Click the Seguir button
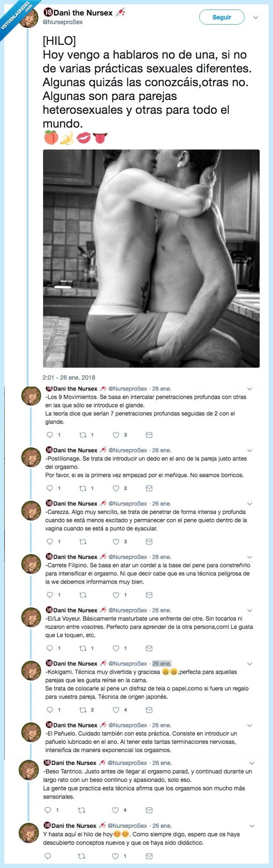 221,18
